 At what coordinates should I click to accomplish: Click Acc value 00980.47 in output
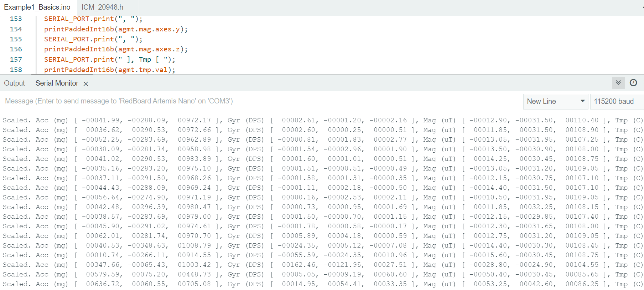click(x=194, y=207)
